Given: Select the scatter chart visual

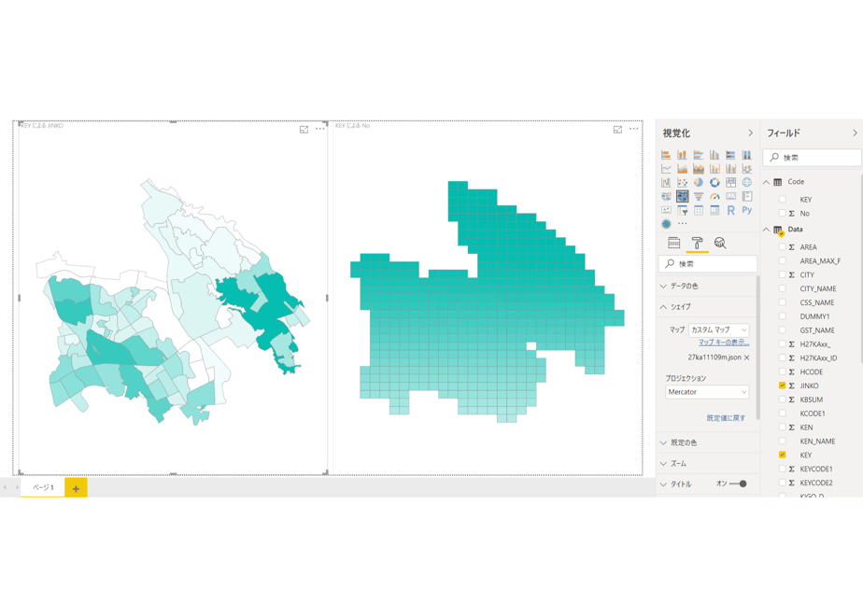Looking at the screenshot, I should [682, 183].
